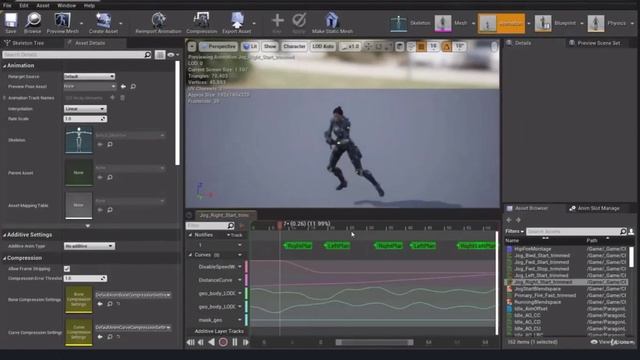Open the DistanceCurve options arrow
This screenshot has width=640, height=360.
click(x=240, y=280)
